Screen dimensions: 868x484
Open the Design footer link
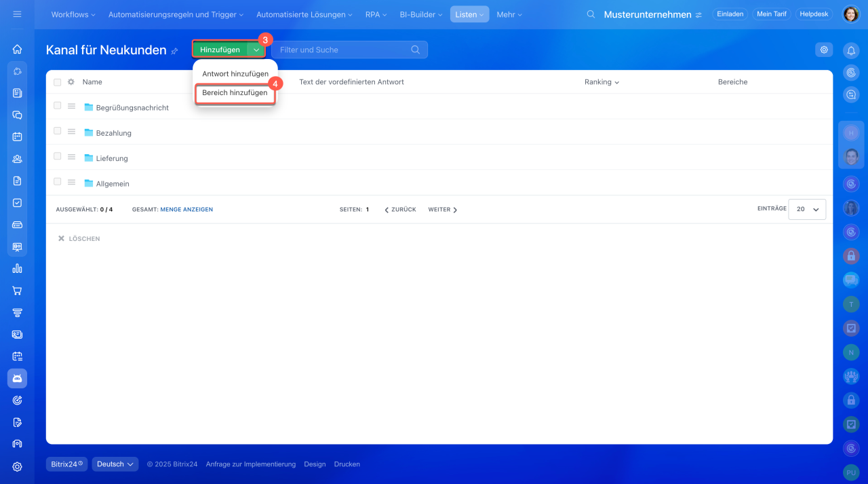click(x=315, y=464)
